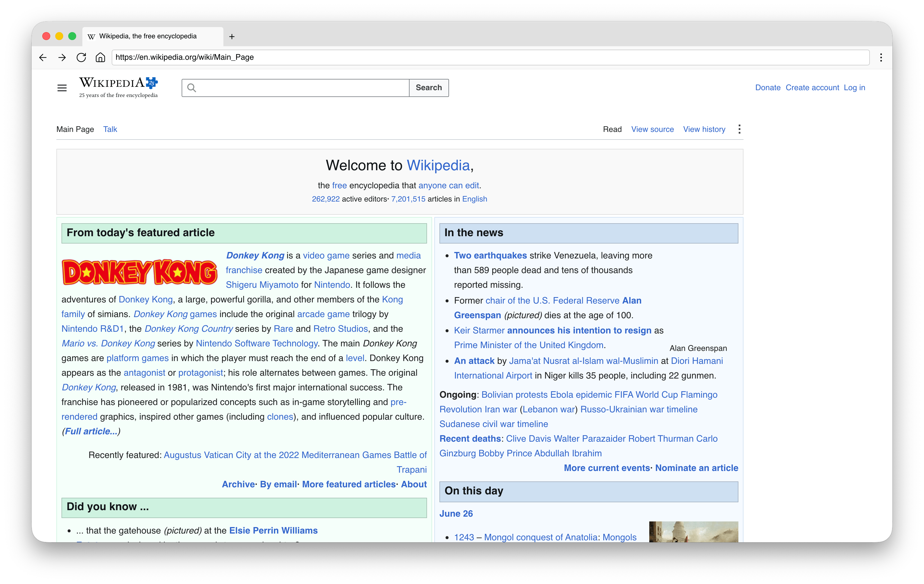Click the 'anyone can edit' link
The image size is (924, 584).
[448, 185]
